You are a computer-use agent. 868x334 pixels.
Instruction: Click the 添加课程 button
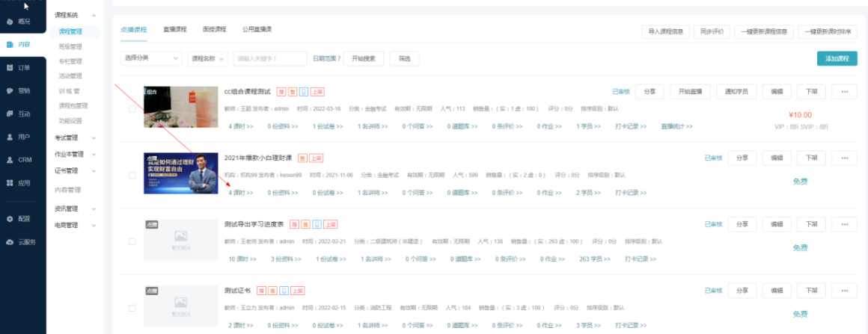pyautogui.click(x=837, y=58)
